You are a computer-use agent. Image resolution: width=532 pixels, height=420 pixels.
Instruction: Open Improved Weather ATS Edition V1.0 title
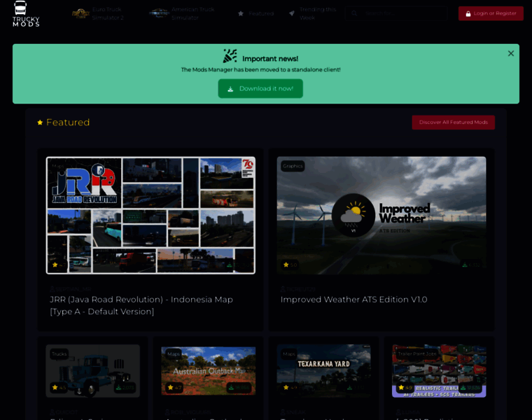coord(354,300)
